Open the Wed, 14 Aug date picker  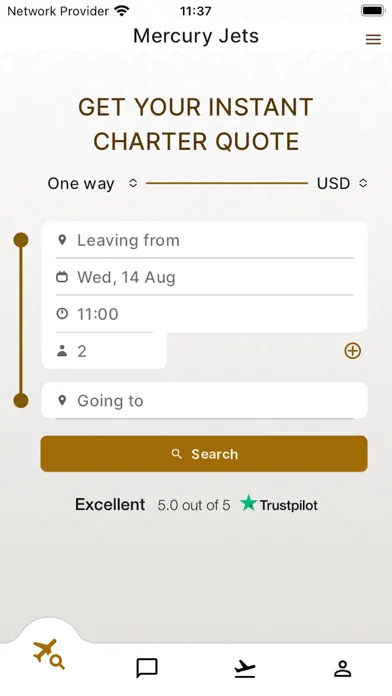tap(204, 277)
